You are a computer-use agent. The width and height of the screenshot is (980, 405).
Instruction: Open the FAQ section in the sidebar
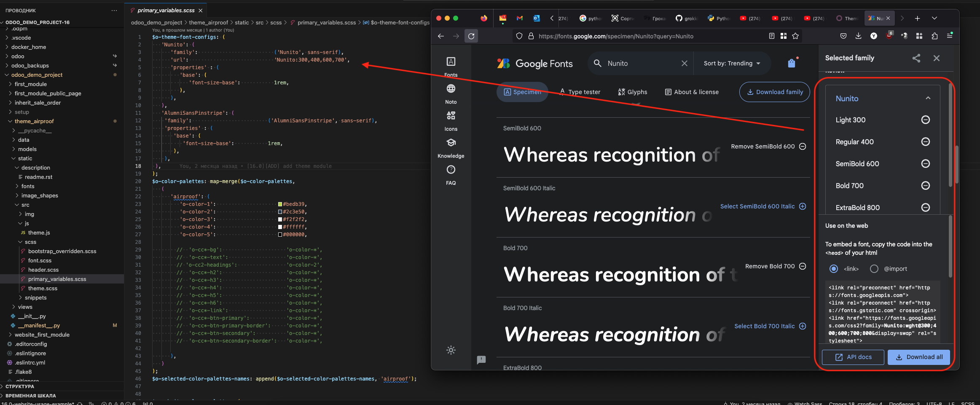[451, 175]
